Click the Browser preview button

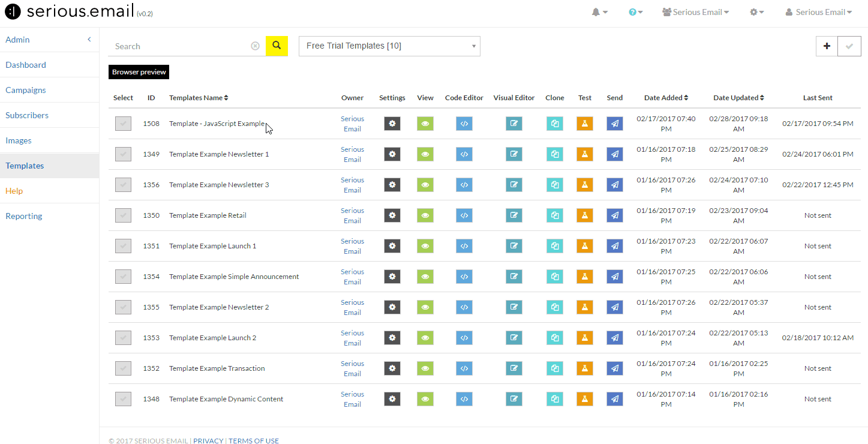(139, 72)
